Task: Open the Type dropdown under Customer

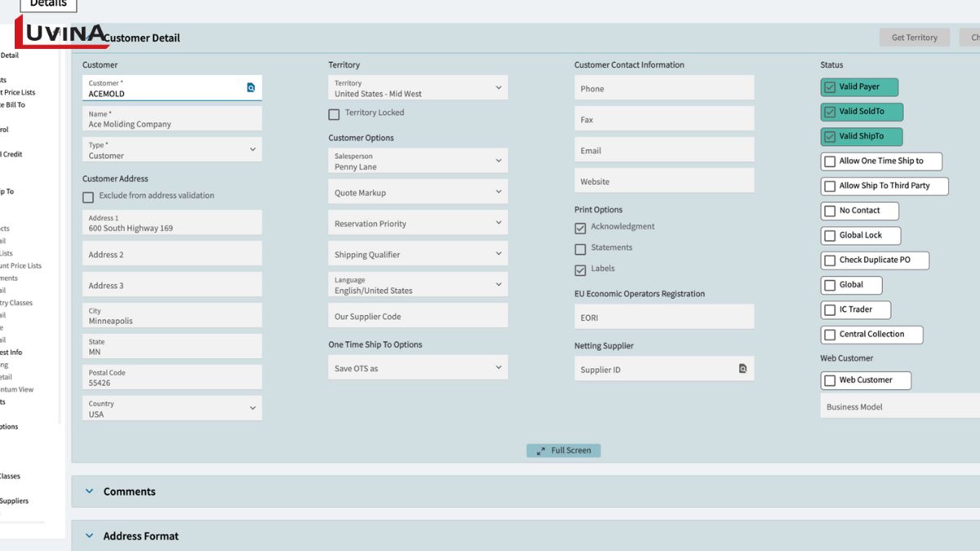Action: tap(252, 149)
